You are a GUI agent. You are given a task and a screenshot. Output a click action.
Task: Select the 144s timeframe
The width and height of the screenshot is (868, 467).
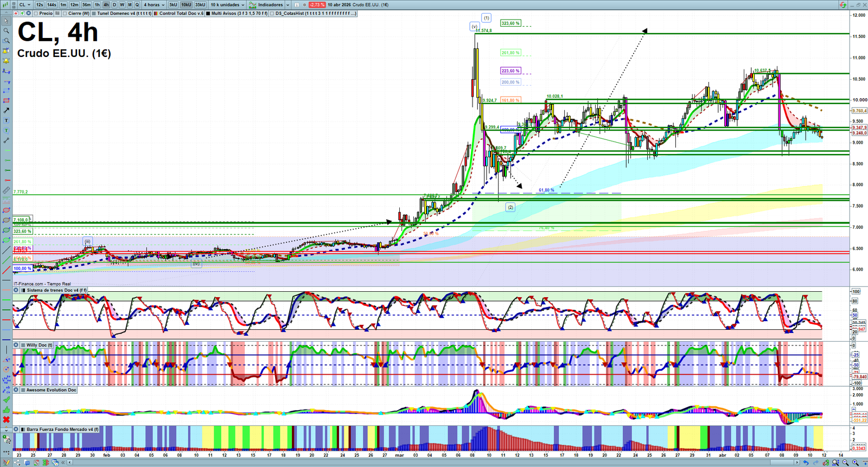(x=52, y=4)
